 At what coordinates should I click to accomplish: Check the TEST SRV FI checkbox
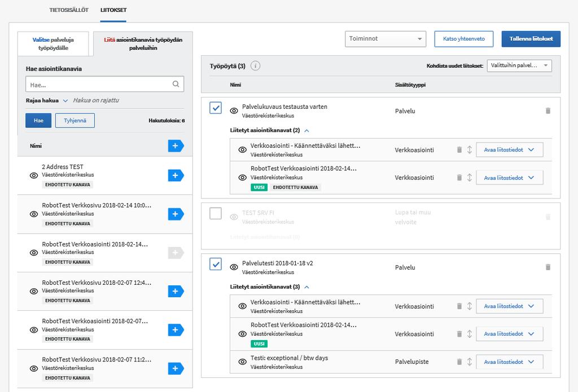click(x=216, y=213)
